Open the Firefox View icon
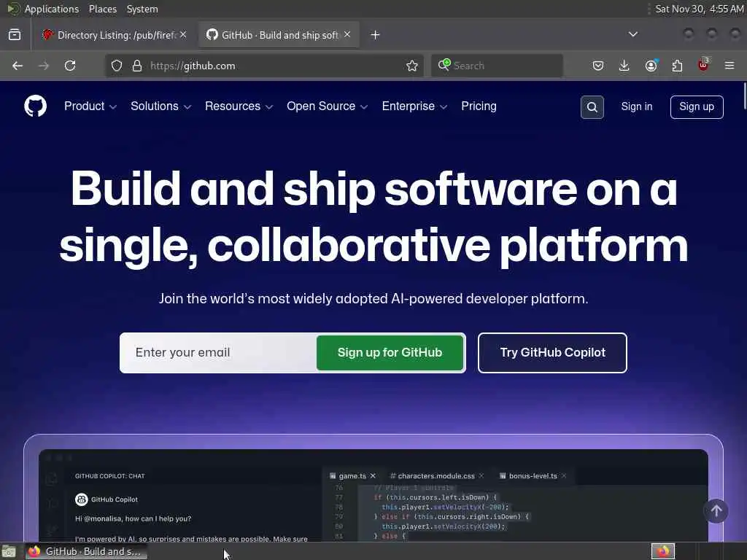 [15, 35]
